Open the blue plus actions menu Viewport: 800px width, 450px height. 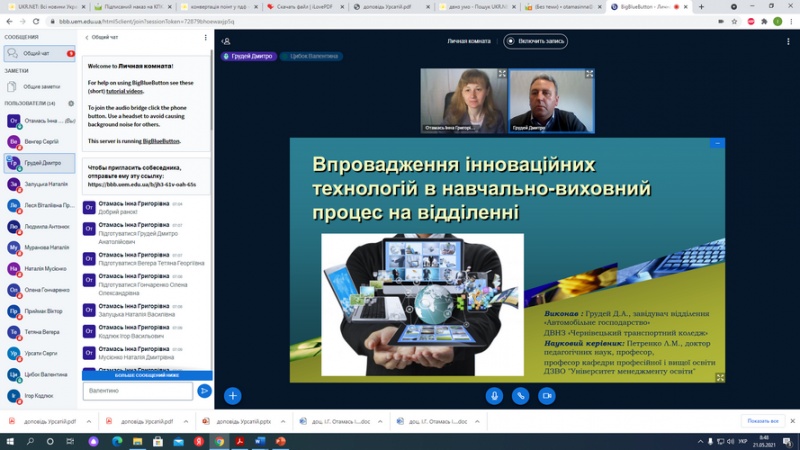[x=233, y=395]
